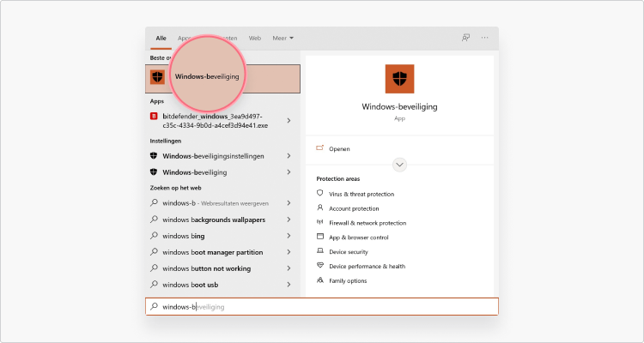Click the App & browser control window icon
Screen dimensions: 644x343
(x=320, y=237)
